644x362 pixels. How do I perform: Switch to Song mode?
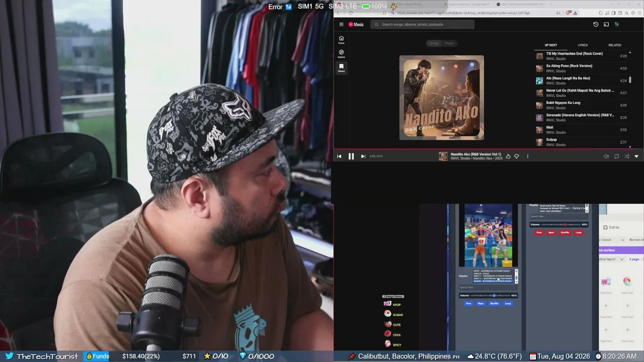(434, 43)
